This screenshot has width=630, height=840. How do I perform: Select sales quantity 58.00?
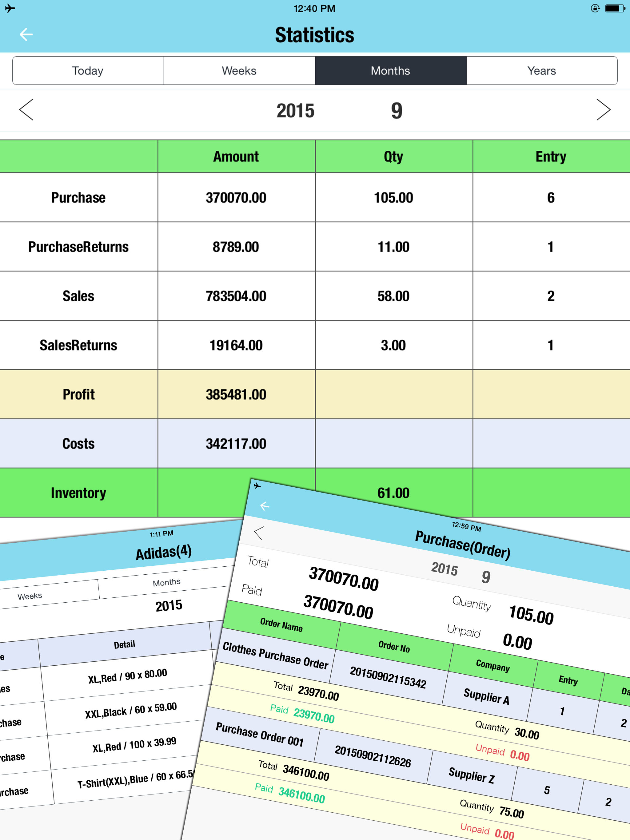(x=394, y=296)
